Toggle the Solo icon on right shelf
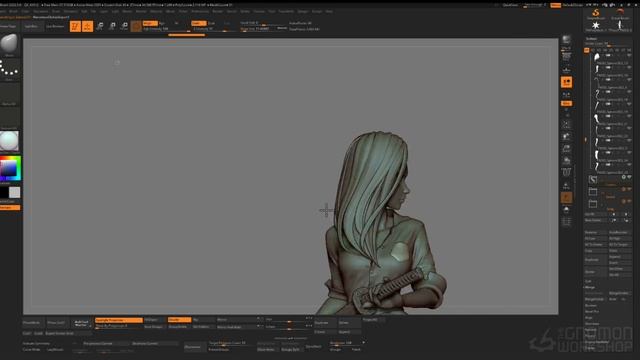640x360 pixels. (567, 210)
